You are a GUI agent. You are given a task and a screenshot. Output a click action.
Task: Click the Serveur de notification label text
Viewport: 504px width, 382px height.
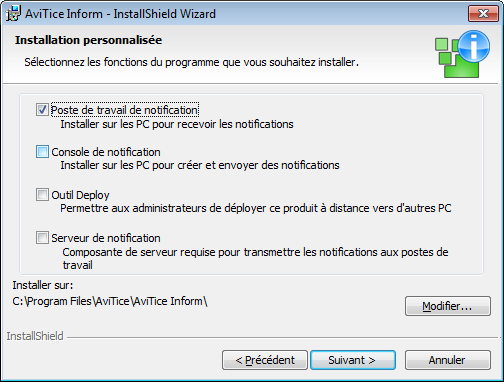(x=106, y=238)
